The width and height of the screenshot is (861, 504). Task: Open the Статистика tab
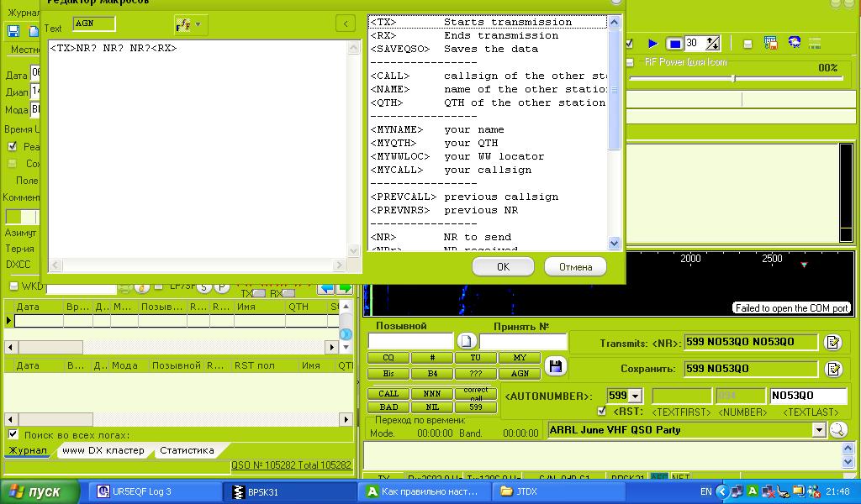pos(187,450)
